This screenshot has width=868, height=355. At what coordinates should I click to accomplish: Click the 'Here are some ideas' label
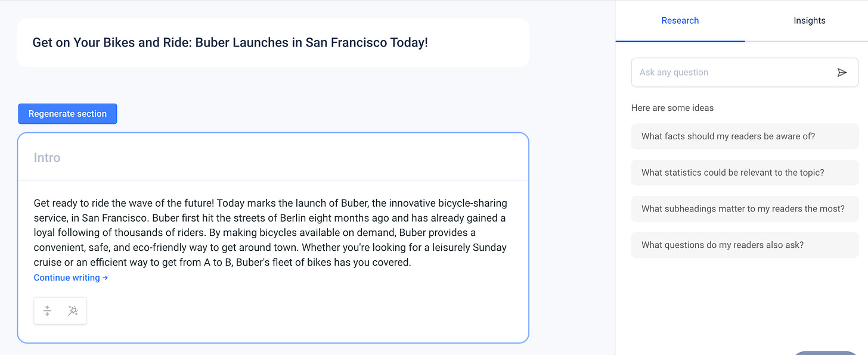[672, 108]
